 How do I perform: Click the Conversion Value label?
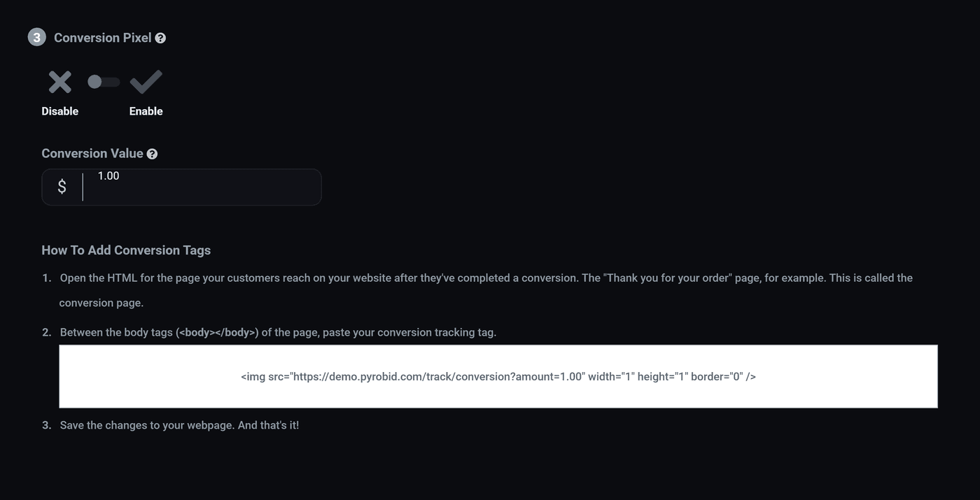click(x=92, y=153)
